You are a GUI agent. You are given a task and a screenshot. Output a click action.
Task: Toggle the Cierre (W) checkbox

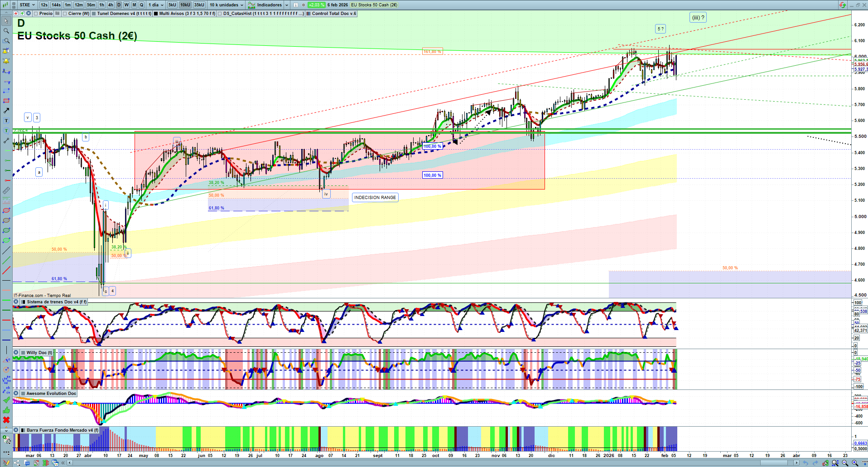click(x=65, y=14)
